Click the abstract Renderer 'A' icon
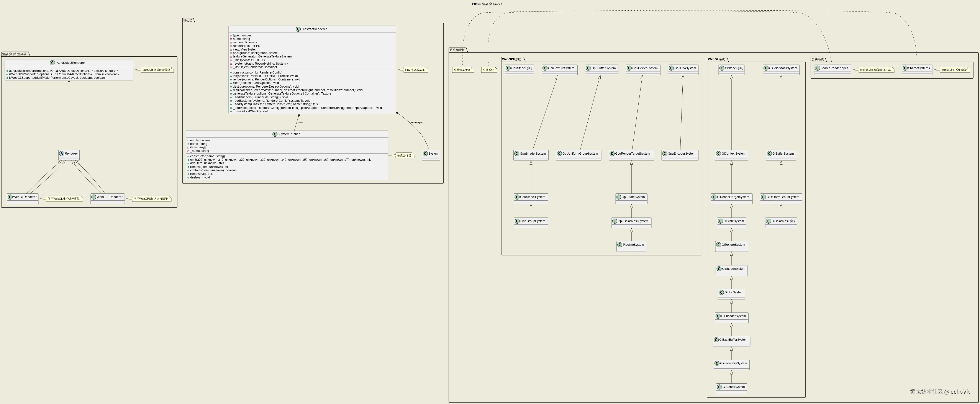This screenshot has width=980, height=404. pyautogui.click(x=62, y=154)
